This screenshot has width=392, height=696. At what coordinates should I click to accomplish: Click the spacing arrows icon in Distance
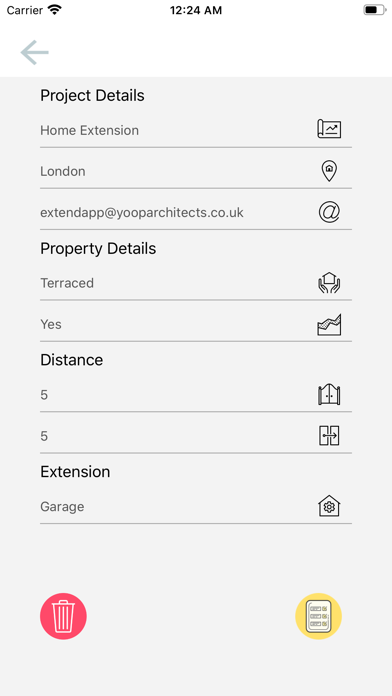329,435
